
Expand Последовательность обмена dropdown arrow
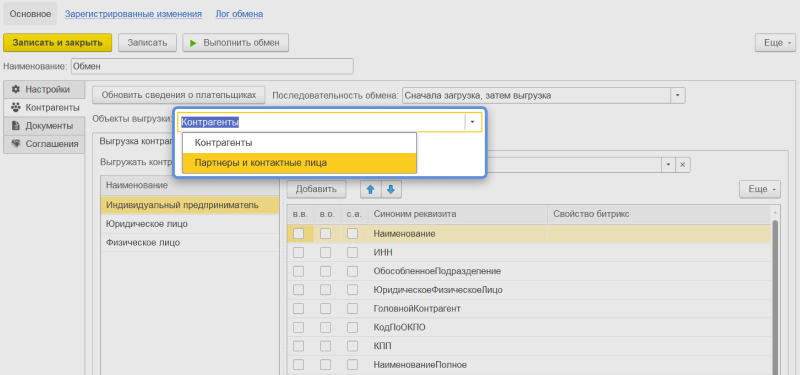coord(678,95)
